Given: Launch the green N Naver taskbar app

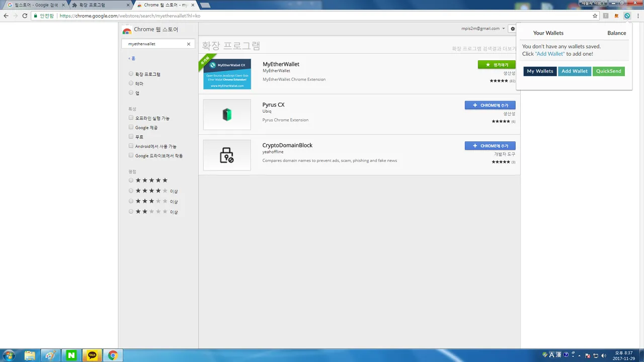Looking at the screenshot, I should pyautogui.click(x=71, y=355).
